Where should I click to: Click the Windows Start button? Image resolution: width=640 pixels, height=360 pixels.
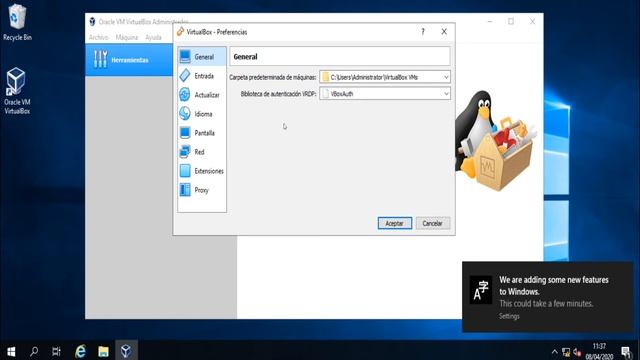pyautogui.click(x=11, y=351)
